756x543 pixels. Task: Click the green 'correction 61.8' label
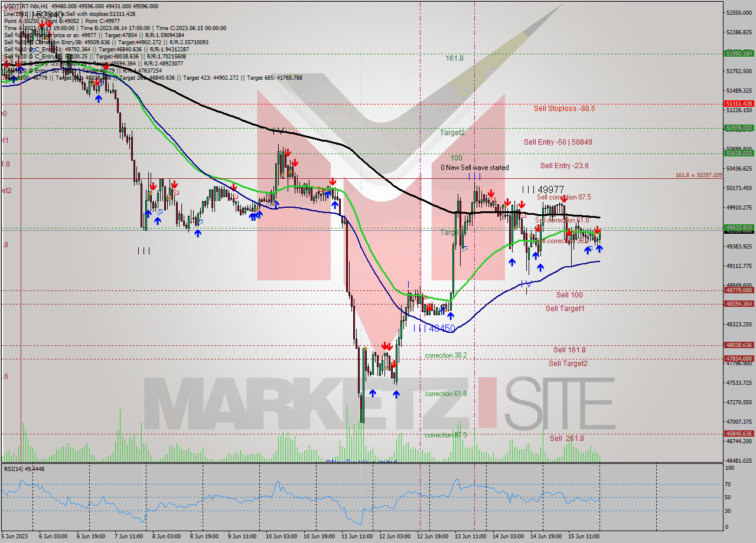tap(446, 394)
